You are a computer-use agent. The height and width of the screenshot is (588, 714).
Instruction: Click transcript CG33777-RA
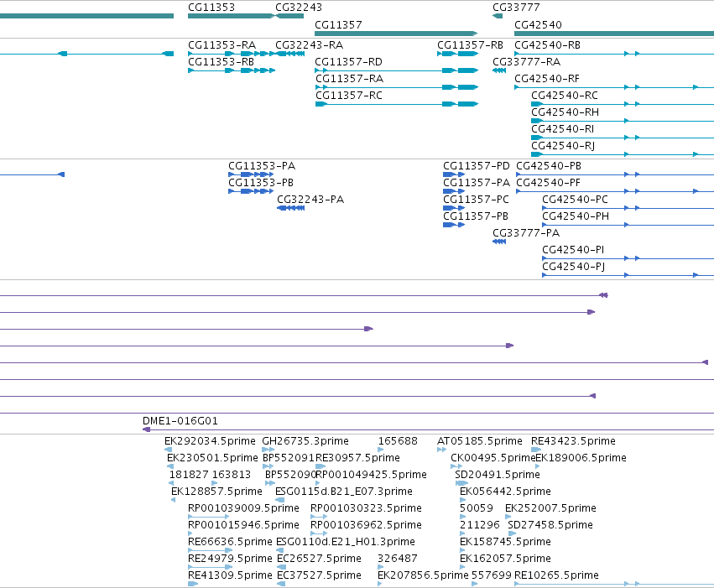[526, 62]
